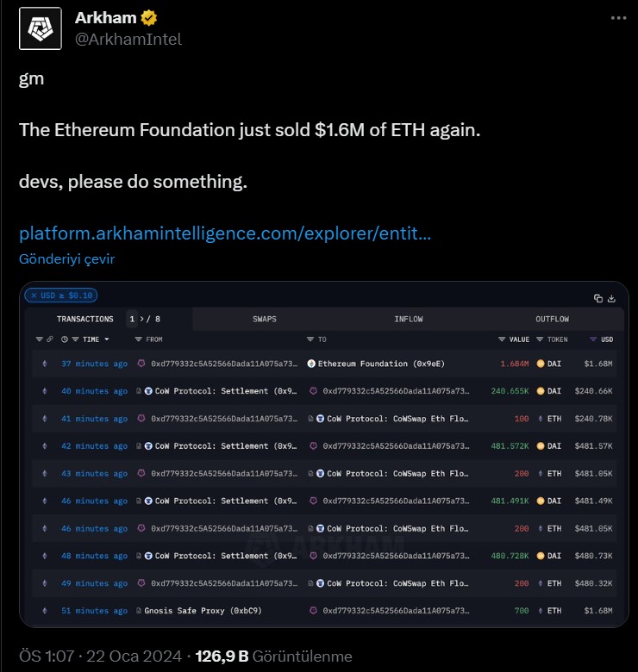Viewport: 638px width, 672px height.
Task: Click the DAI token icon in first row
Action: (541, 364)
